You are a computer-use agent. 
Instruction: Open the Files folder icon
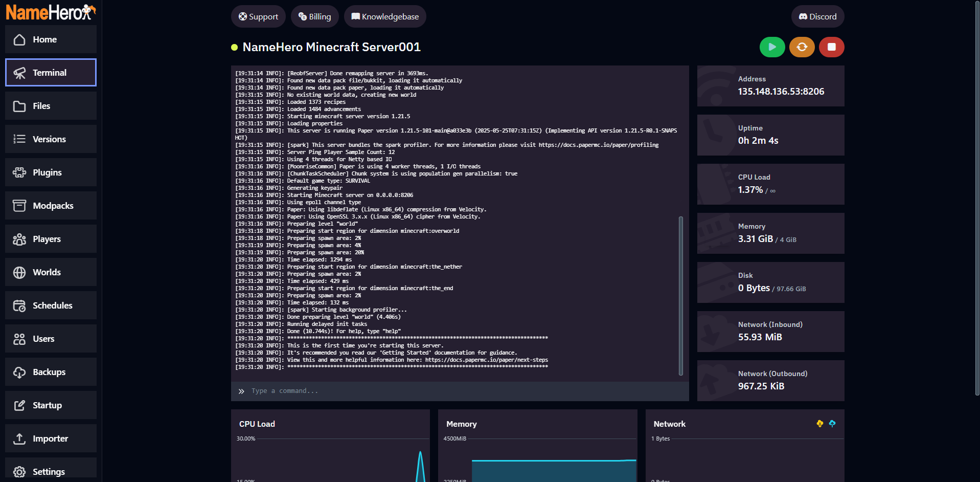(x=19, y=106)
